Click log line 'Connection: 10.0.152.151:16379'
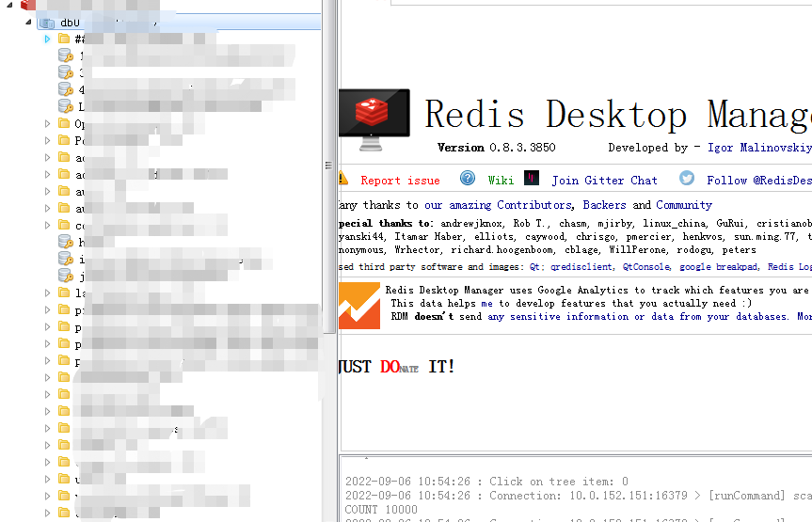This screenshot has height=522, width=812. coord(579,496)
